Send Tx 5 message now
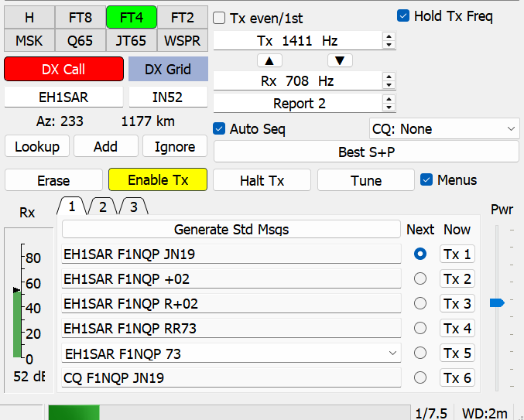Image resolution: width=524 pixels, height=420 pixels. [x=457, y=353]
